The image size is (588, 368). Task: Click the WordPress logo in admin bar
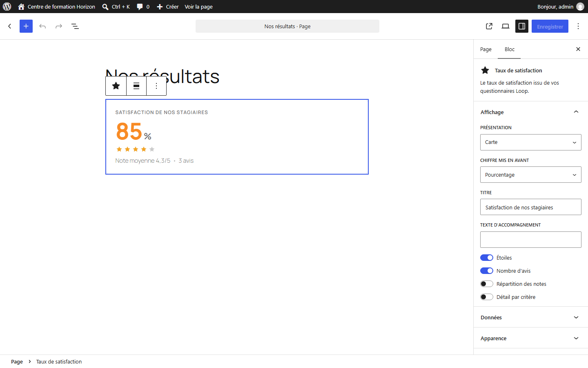[7, 7]
